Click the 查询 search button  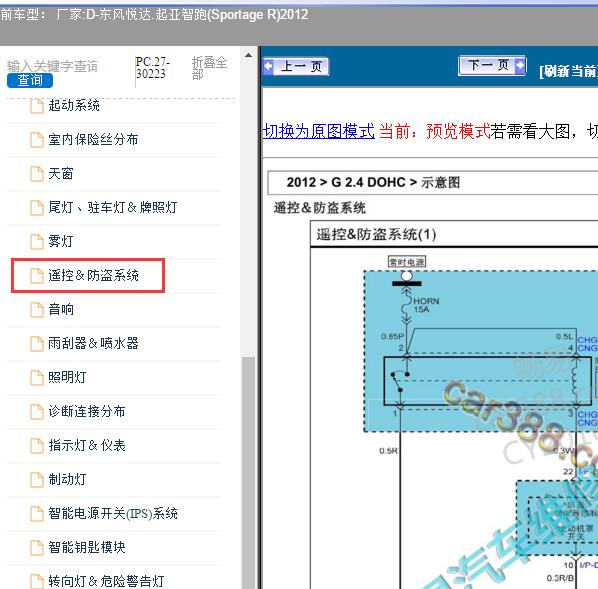[x=30, y=80]
